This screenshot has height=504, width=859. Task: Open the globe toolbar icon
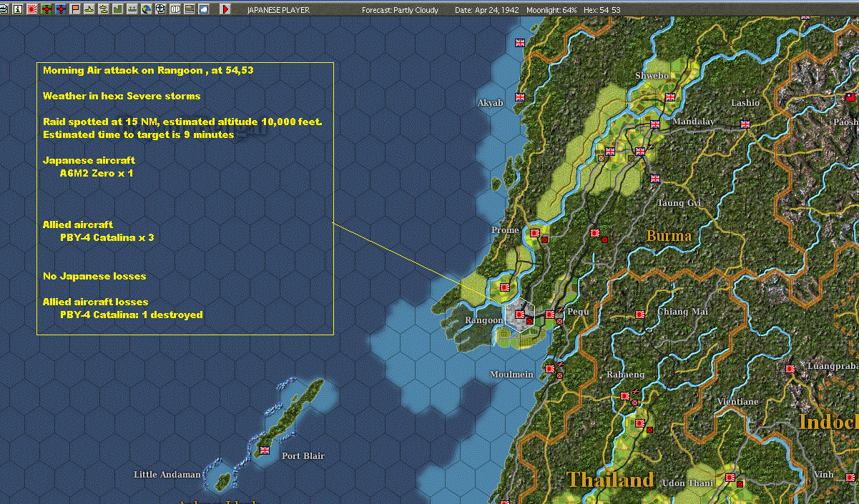[x=147, y=9]
